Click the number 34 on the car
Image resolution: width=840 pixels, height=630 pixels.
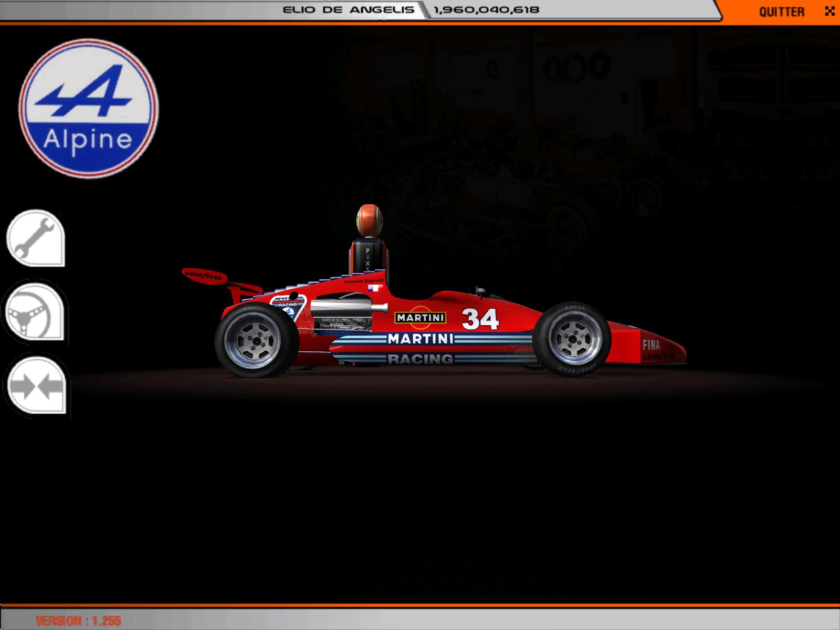point(480,319)
